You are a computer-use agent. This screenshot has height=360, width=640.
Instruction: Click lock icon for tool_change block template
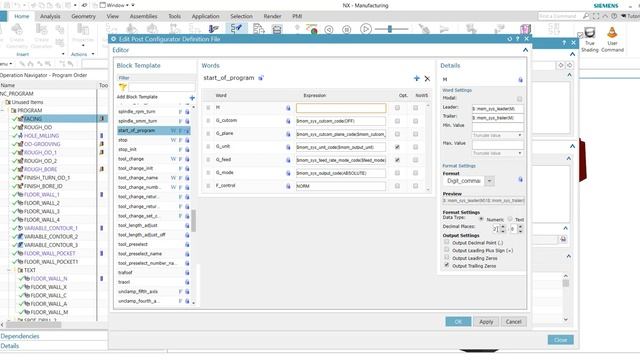tap(187, 159)
